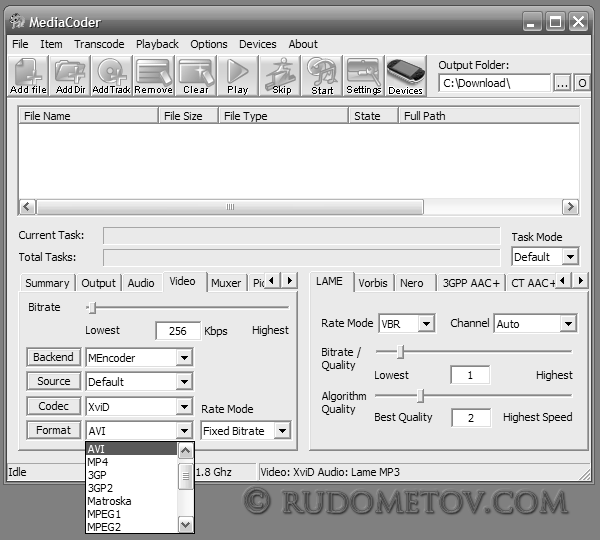Click the video Bitrate slider handle

[x=92, y=307]
